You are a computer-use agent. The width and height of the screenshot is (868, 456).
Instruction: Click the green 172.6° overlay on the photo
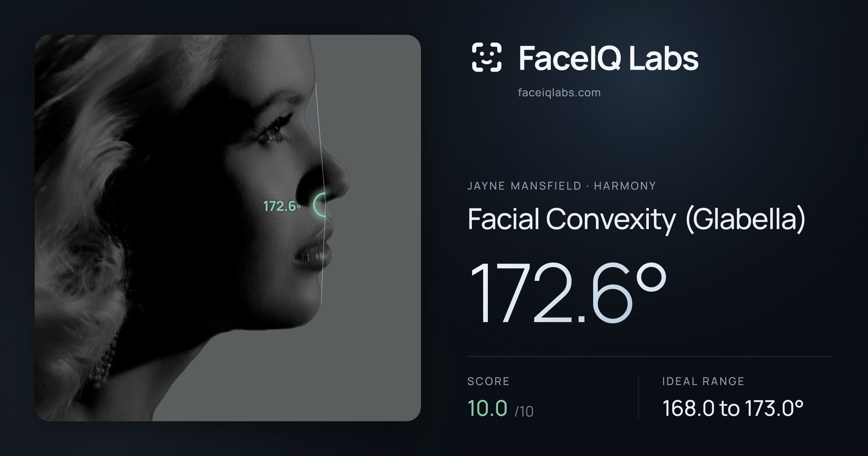click(x=282, y=206)
